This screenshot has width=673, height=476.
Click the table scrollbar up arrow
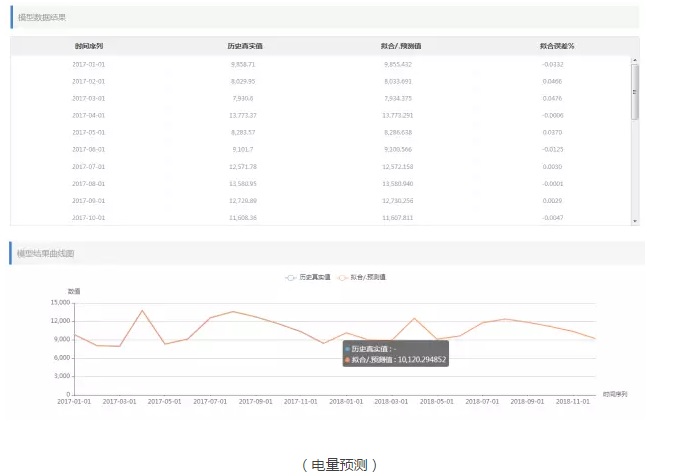pos(634,61)
